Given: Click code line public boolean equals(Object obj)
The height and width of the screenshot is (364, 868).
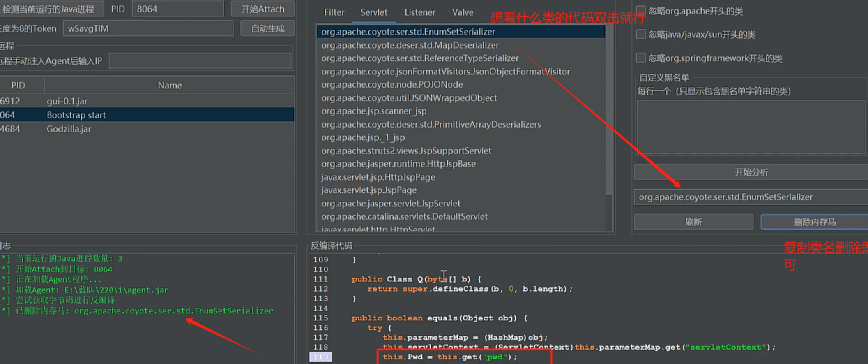Looking at the screenshot, I should click(439, 318).
